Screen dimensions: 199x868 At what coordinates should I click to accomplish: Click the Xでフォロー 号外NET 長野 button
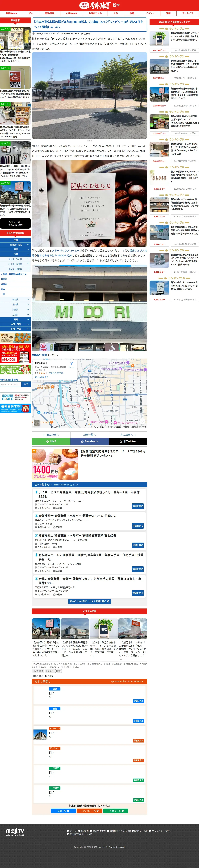tap(15, 223)
